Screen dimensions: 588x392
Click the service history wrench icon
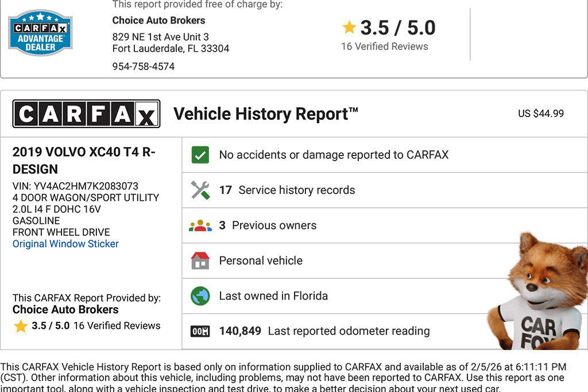tap(200, 190)
